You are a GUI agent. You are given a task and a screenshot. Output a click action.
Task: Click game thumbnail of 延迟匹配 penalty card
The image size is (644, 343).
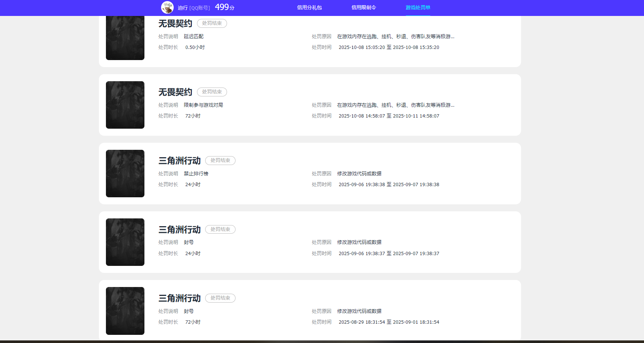pyautogui.click(x=125, y=38)
